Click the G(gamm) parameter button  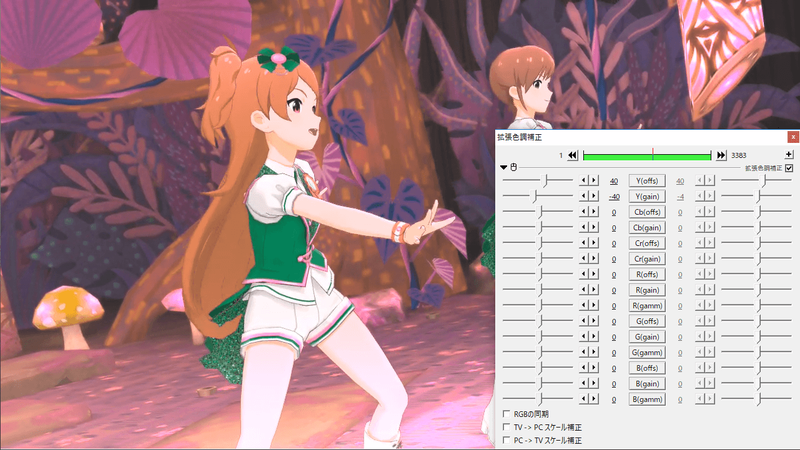pos(647,353)
